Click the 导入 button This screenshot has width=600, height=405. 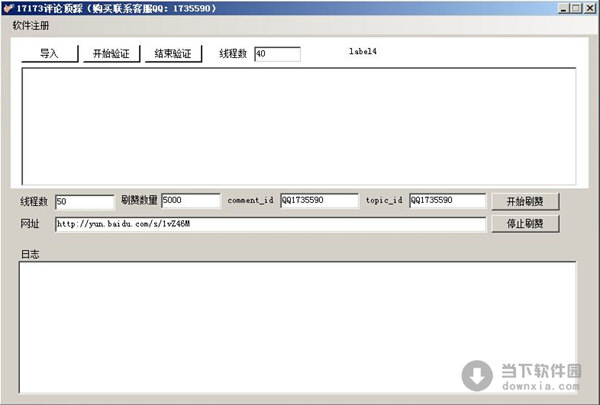click(x=50, y=53)
